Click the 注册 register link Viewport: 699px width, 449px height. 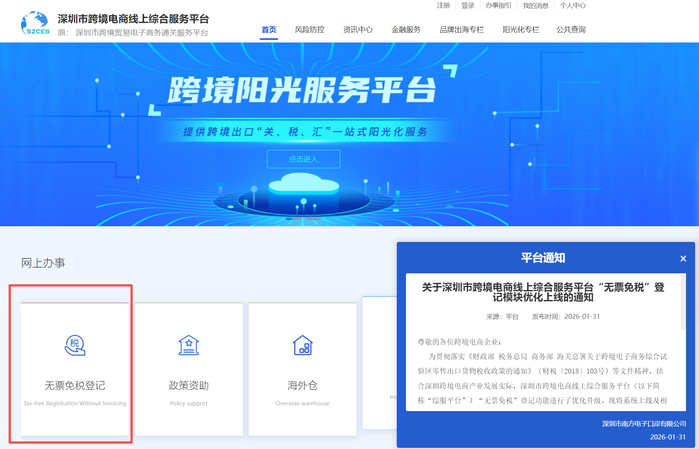(443, 6)
